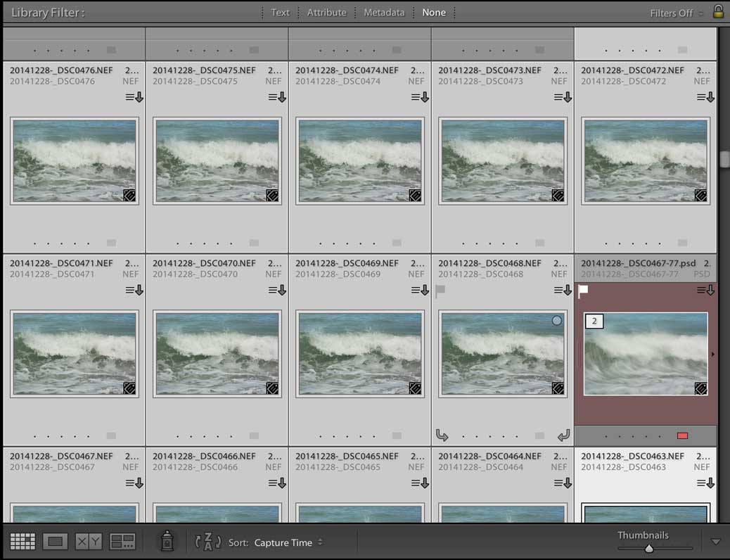Open the Sort Capture Time dropdown
The image size is (730, 560).
(288, 542)
